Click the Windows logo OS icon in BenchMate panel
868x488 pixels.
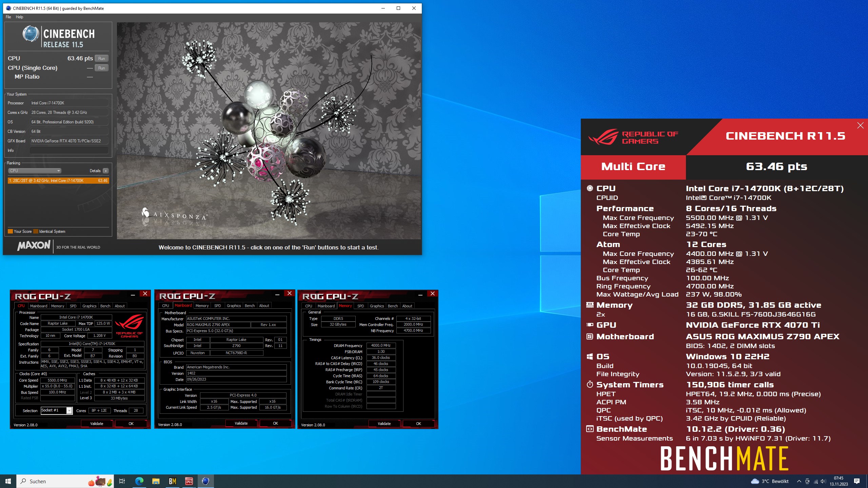(x=590, y=357)
